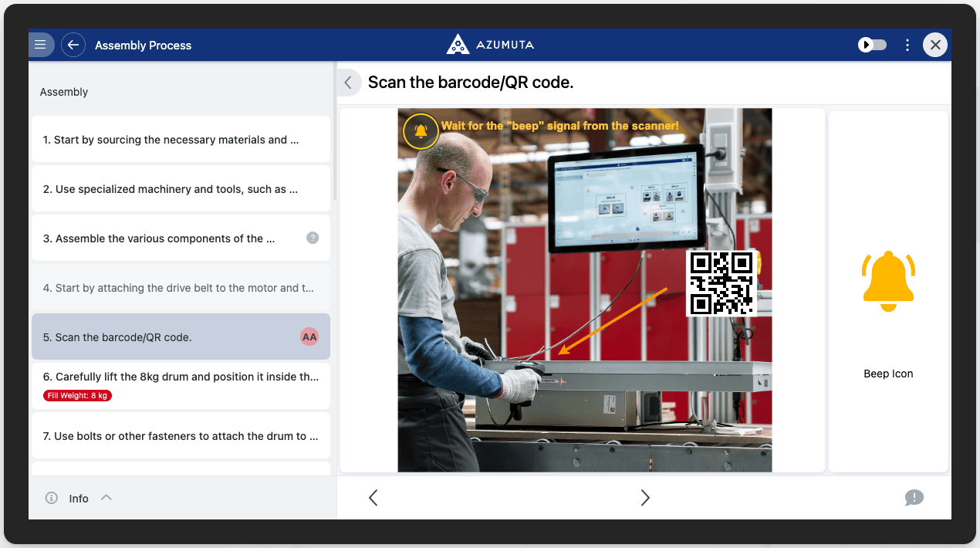Open the three-dot options menu
980x548 pixels.
907,45
